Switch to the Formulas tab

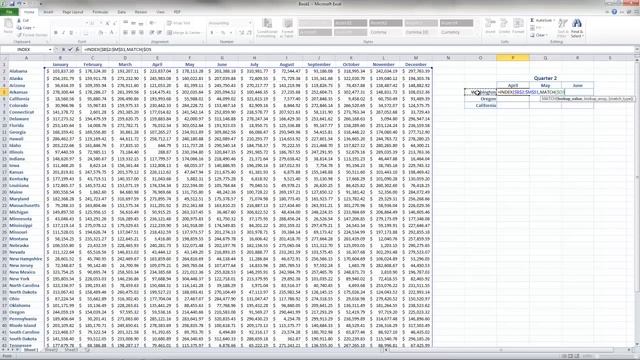100,12
